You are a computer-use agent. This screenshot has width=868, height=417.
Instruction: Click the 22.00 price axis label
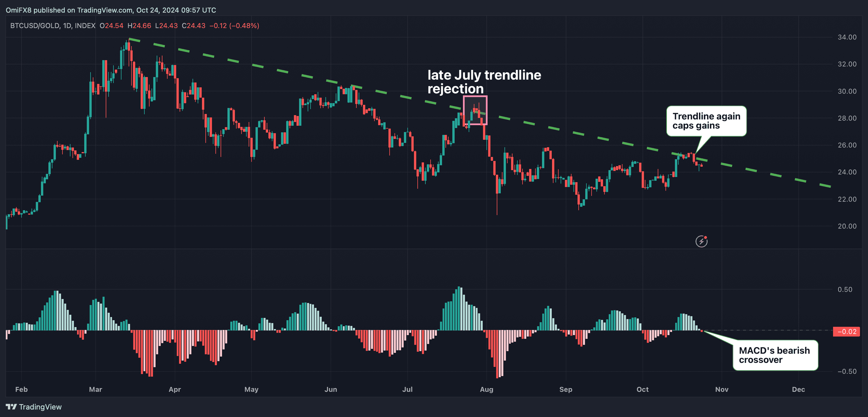point(847,199)
